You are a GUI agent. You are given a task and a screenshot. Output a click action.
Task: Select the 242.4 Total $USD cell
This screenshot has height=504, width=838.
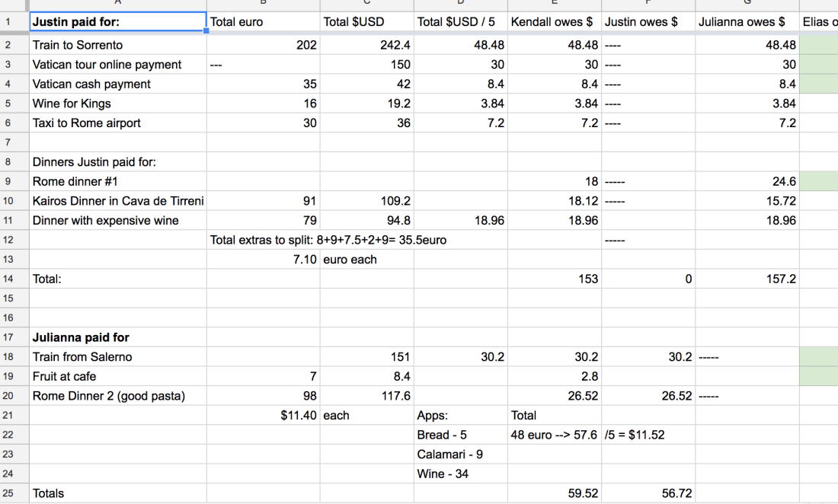point(366,45)
